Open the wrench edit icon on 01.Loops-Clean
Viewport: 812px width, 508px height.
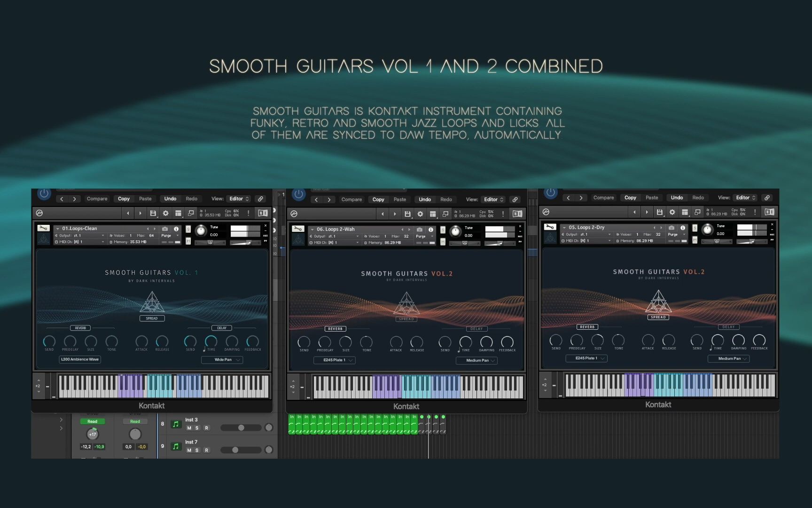click(43, 228)
